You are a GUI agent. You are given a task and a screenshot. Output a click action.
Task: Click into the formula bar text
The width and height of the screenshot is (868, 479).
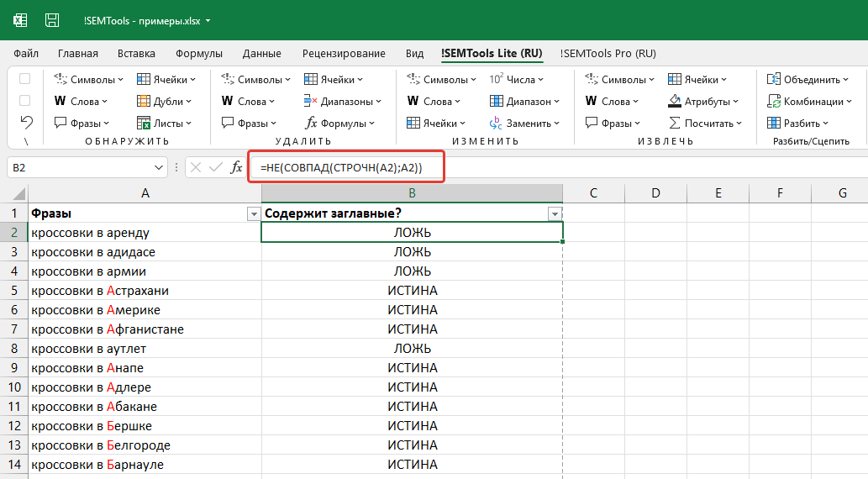click(341, 167)
